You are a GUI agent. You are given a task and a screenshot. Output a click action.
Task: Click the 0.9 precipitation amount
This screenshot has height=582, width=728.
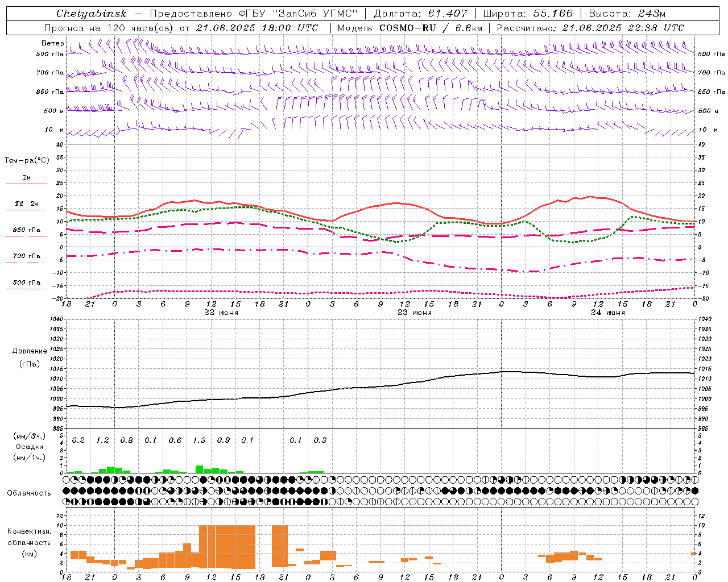[x=224, y=440]
